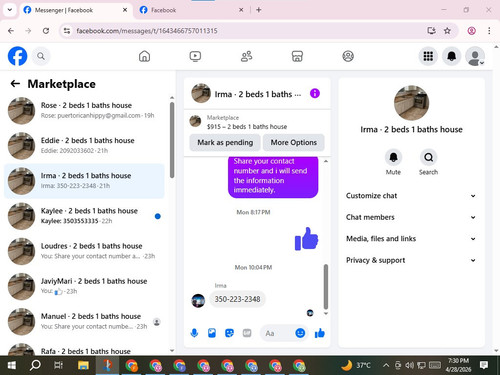
Task: Open the Video (Watch) icon
Action: (195, 56)
